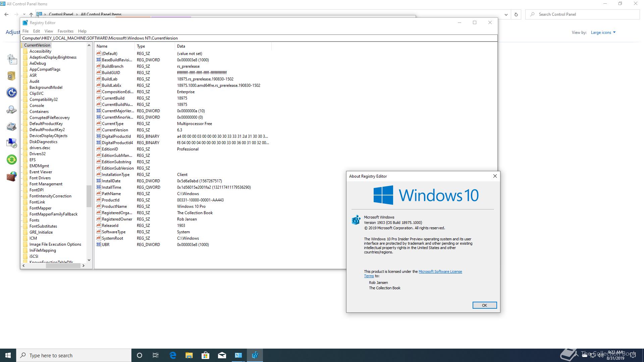Screen dimensions: 644x362
Task: Click the tree pane vertical scrollbar thumb
Action: 89,196
